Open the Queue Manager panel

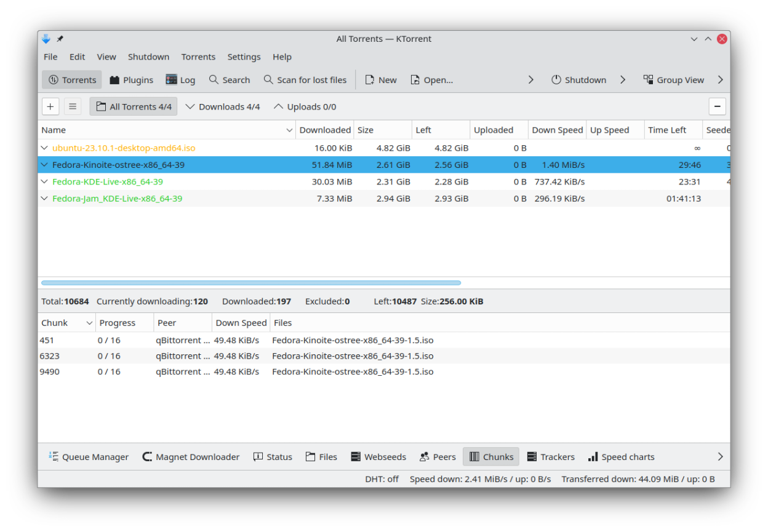[89, 457]
